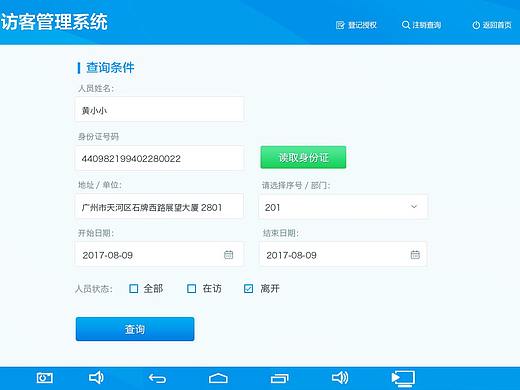
Task: Click the 身份证号码 input field
Action: 159,158
